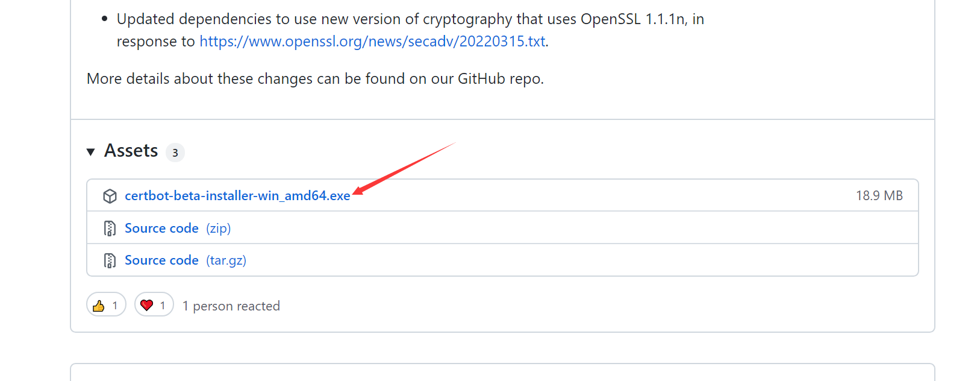Click the Assets heading text
This screenshot has width=980, height=381.
coord(131,150)
